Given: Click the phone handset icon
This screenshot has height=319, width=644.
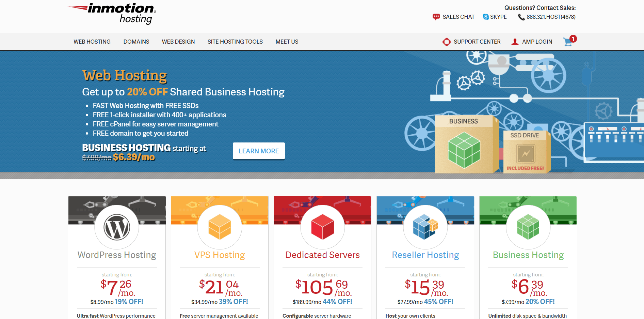Looking at the screenshot, I should tap(521, 17).
